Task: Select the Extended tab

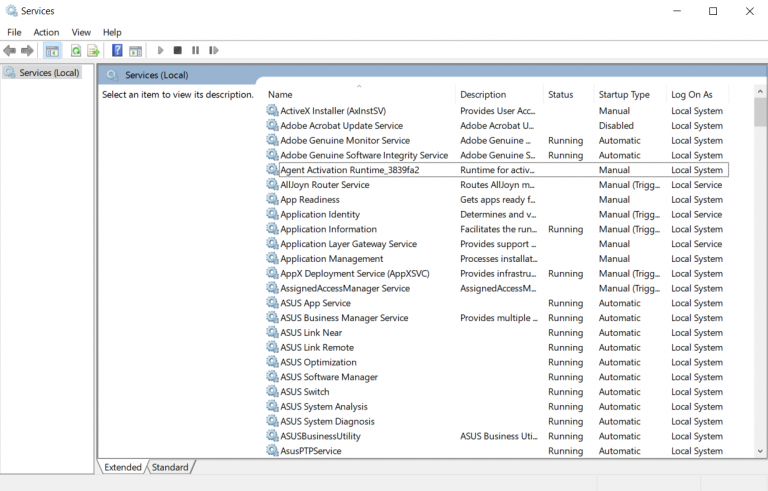Action: 122,467
